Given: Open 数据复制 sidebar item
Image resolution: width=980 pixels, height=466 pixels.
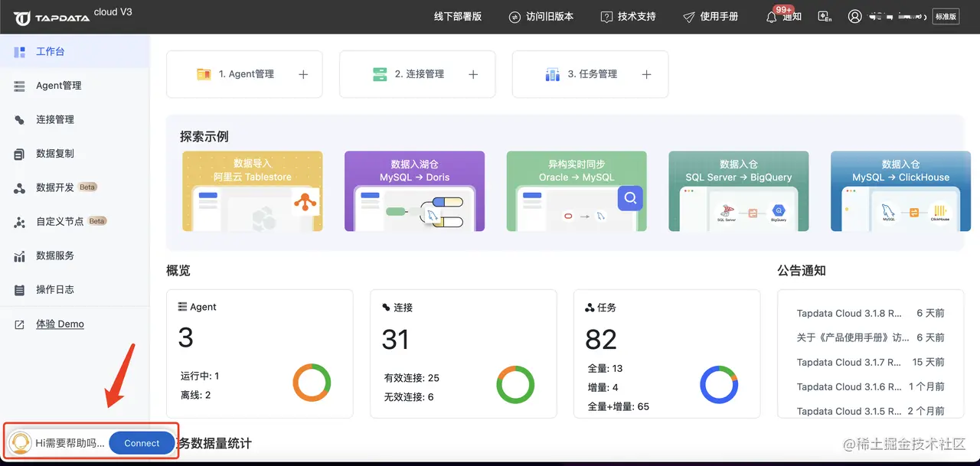Looking at the screenshot, I should tap(74, 153).
